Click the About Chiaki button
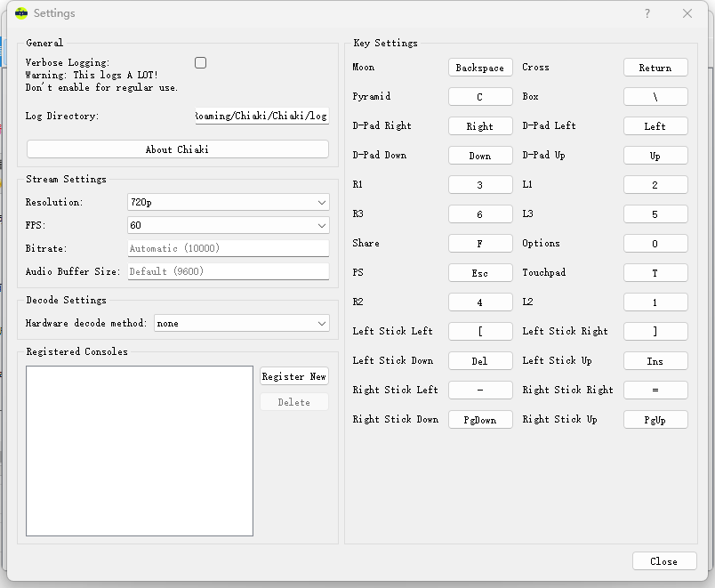715x588 pixels. (x=177, y=149)
